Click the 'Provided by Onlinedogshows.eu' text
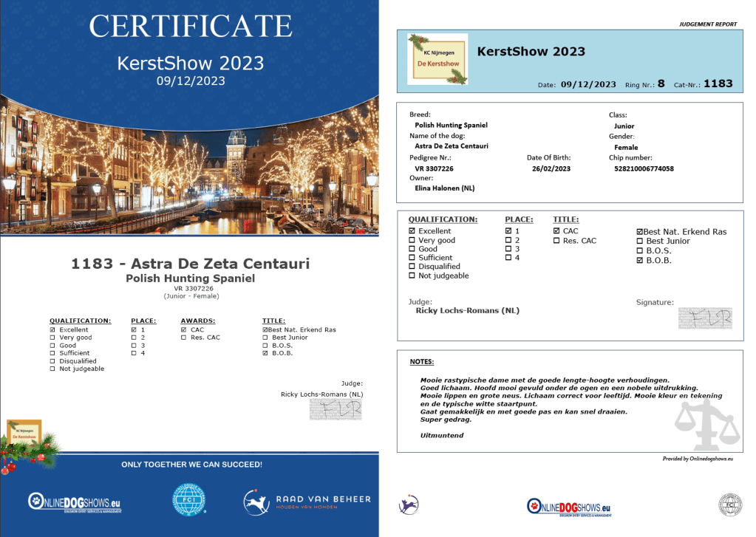This screenshot has width=756, height=537. (697, 459)
